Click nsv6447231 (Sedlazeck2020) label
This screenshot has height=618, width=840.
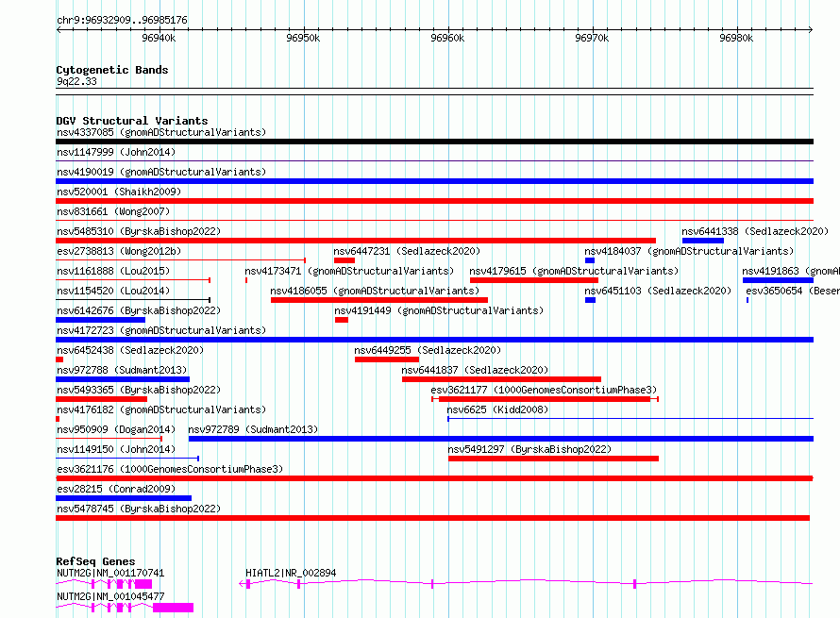407,251
